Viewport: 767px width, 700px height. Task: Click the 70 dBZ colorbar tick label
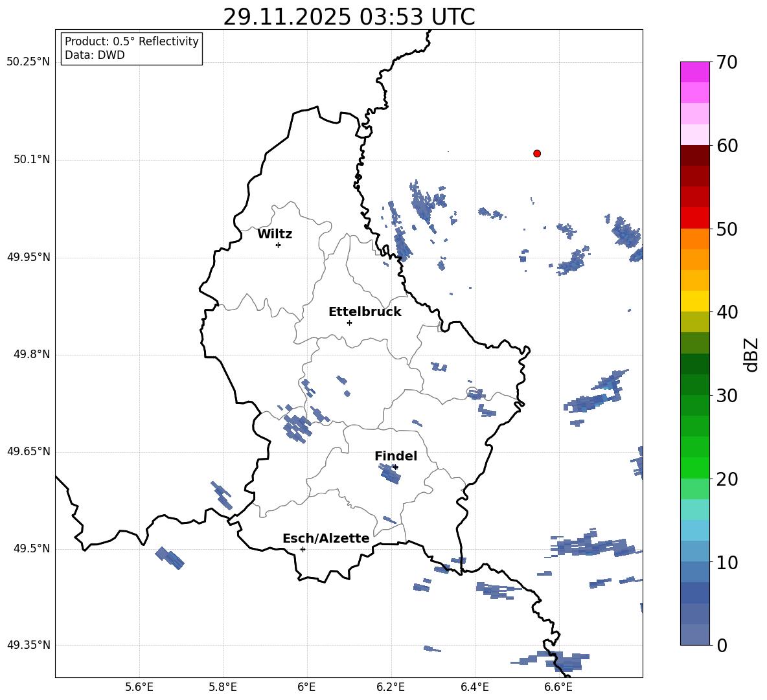727,63
